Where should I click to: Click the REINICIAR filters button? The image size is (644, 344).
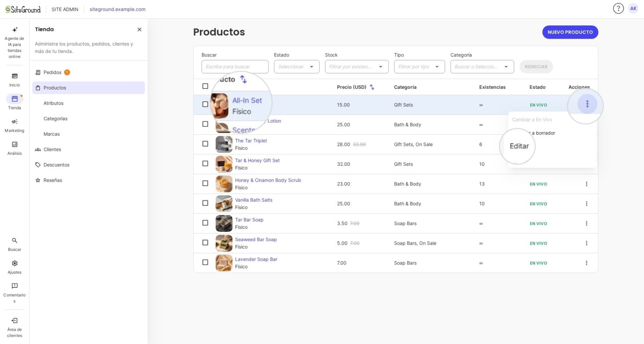point(536,66)
